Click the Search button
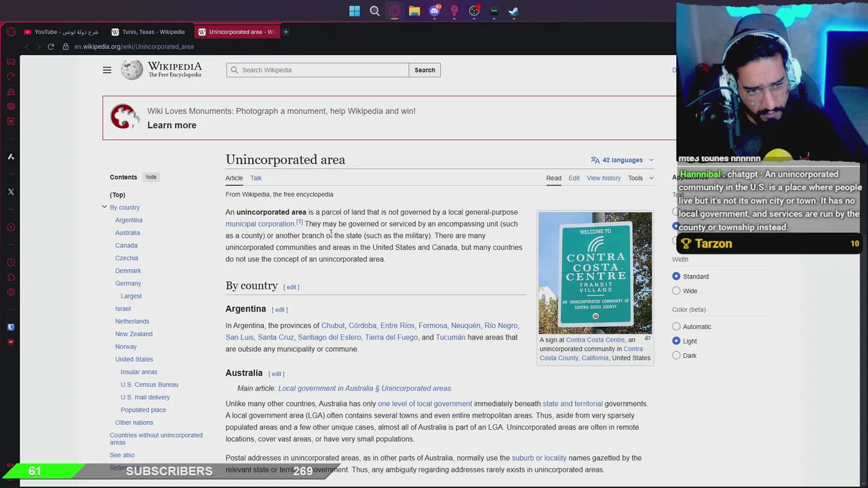868x488 pixels. [x=425, y=70]
